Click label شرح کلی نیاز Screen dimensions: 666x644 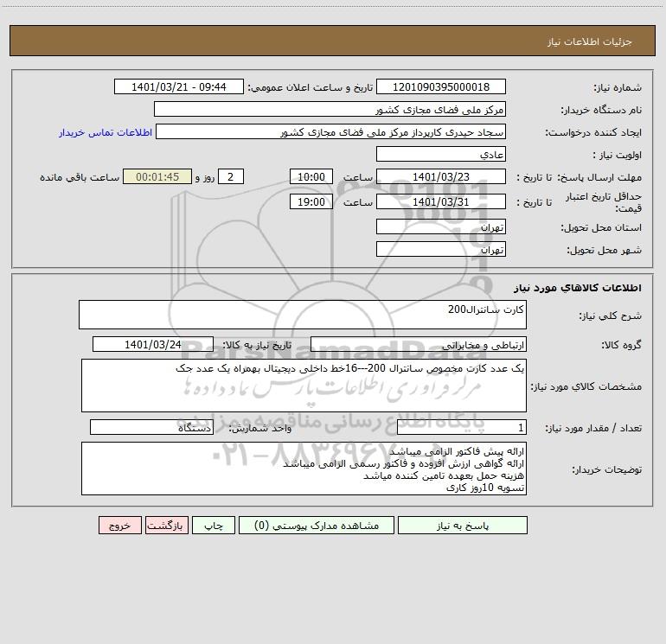(x=611, y=316)
